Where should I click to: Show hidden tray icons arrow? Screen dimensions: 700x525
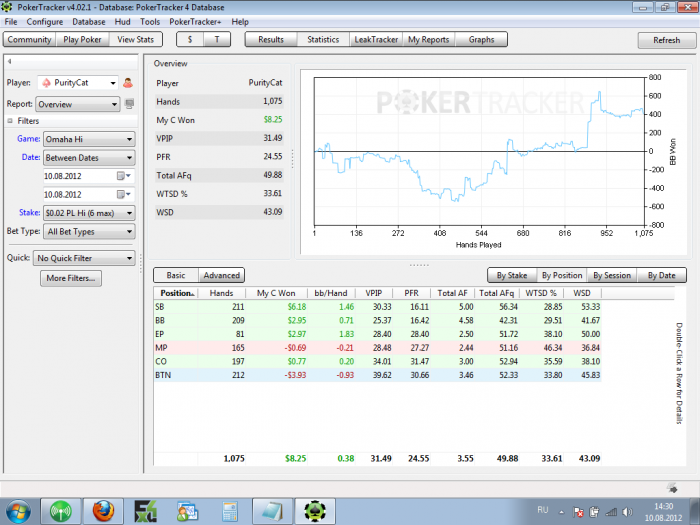tap(562, 512)
